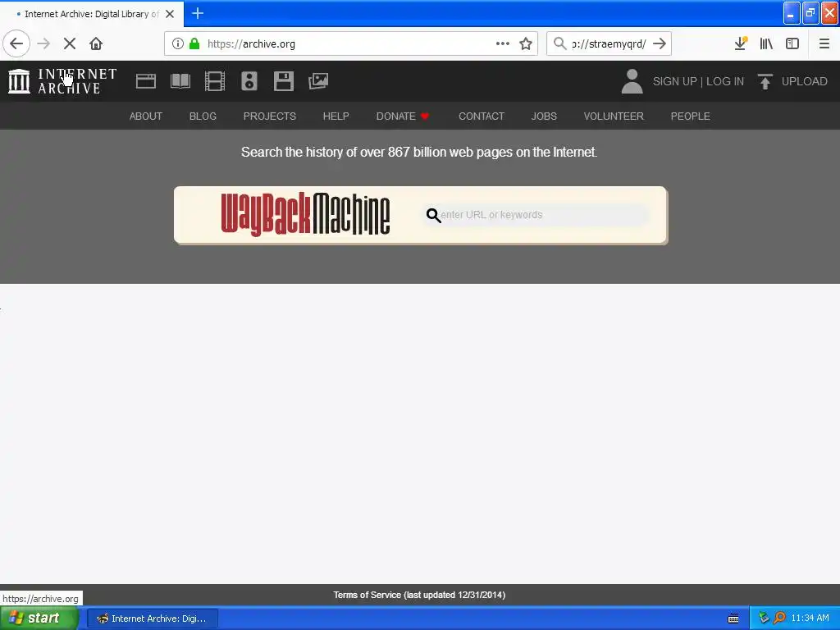Open the PROJECTS menu item

point(269,116)
